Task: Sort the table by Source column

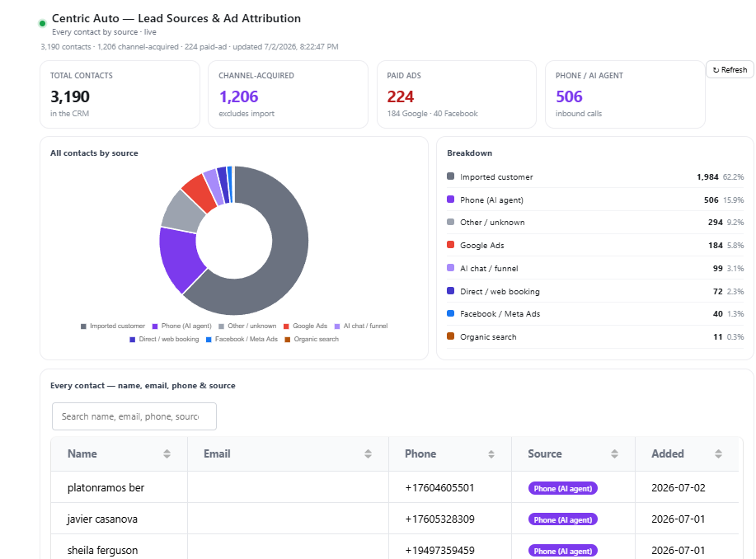Action: (x=615, y=453)
